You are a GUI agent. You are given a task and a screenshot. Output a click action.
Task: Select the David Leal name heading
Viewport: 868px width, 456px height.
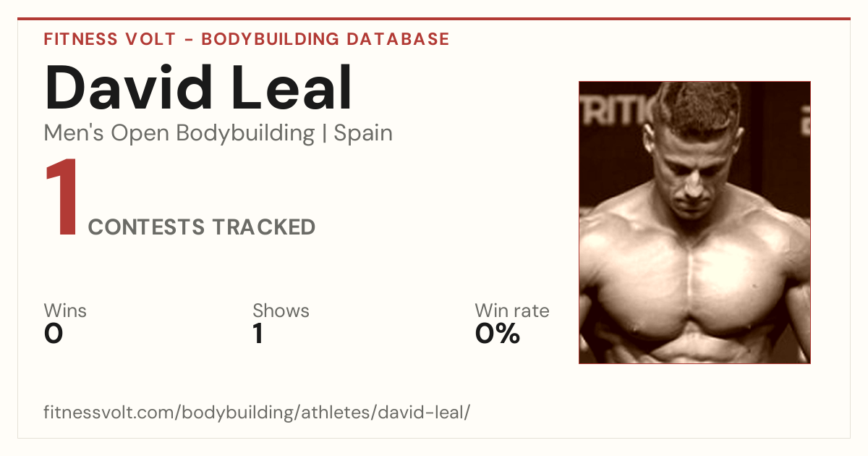click(198, 88)
